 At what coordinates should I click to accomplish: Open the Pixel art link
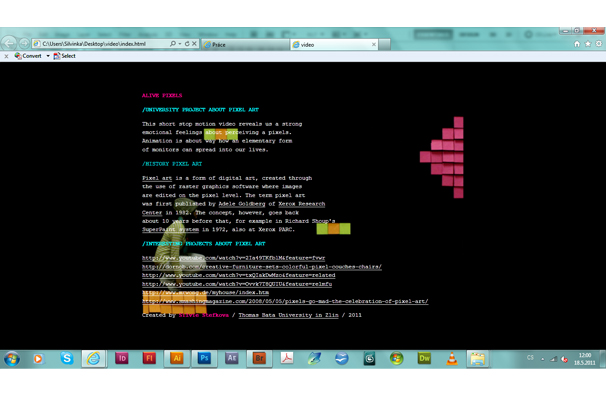tap(157, 178)
